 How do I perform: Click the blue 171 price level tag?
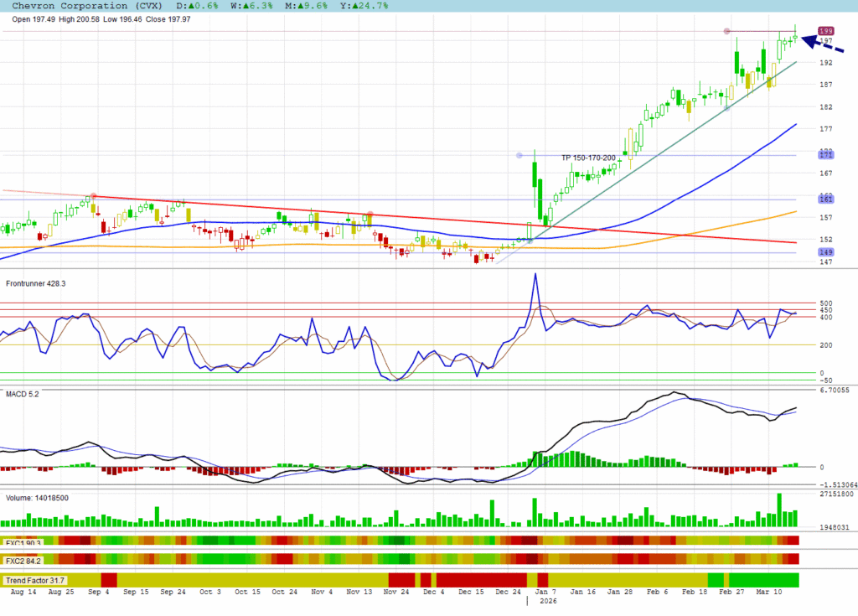pyautogui.click(x=826, y=155)
